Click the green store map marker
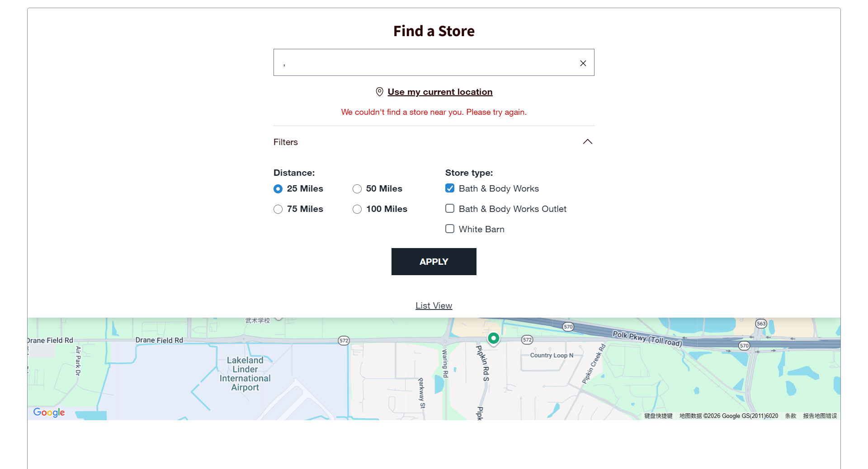 point(494,338)
